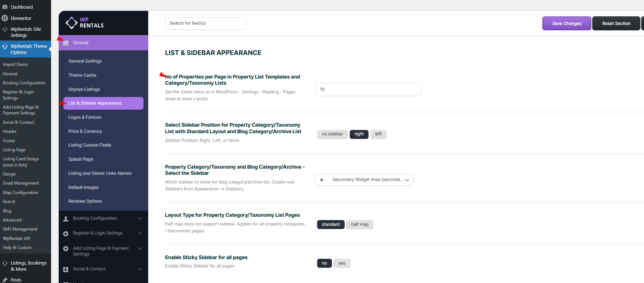The width and height of the screenshot is (644, 283).
Task: Click the General sliders icon
Action: tap(66, 43)
